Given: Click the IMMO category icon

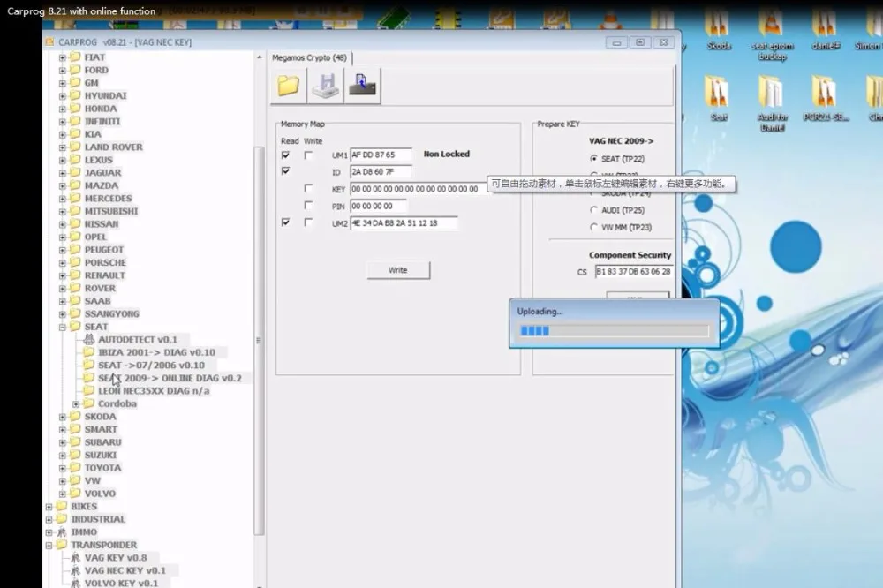Looking at the screenshot, I should 62,531.
